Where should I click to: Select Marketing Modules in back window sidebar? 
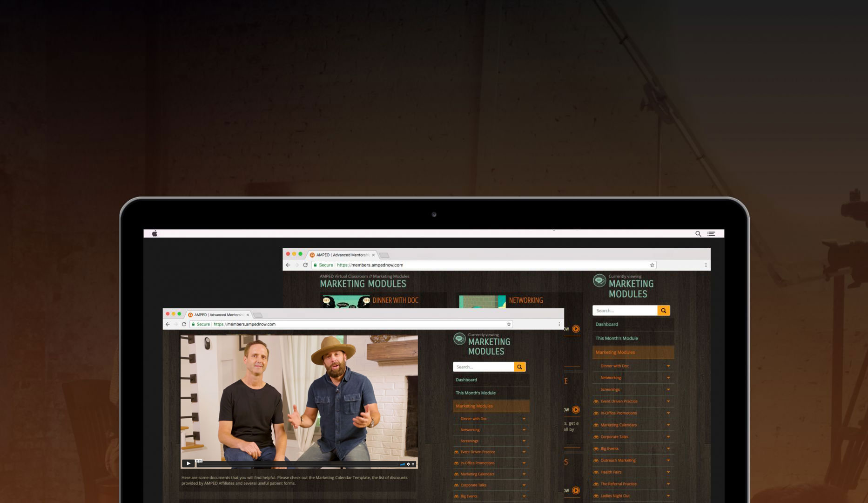633,353
